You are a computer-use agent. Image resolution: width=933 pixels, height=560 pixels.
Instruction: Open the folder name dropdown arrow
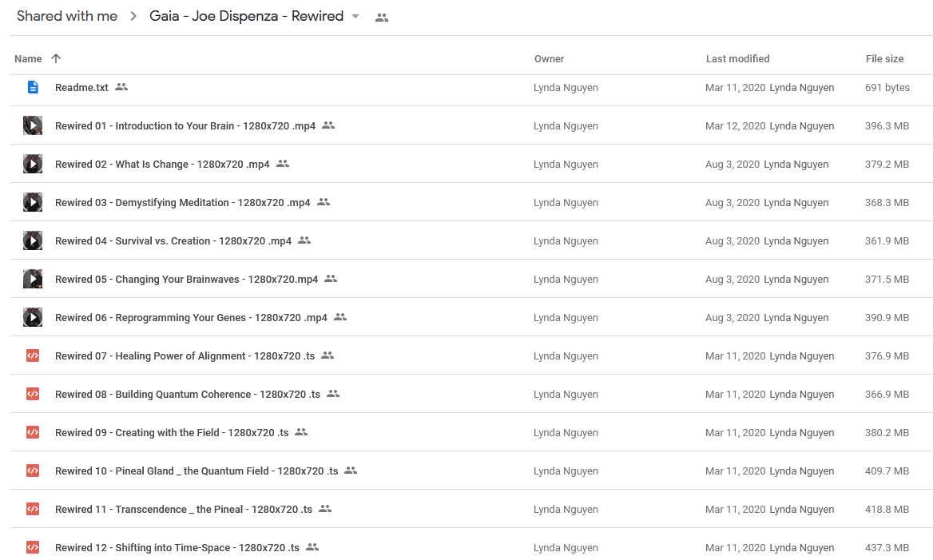(355, 17)
